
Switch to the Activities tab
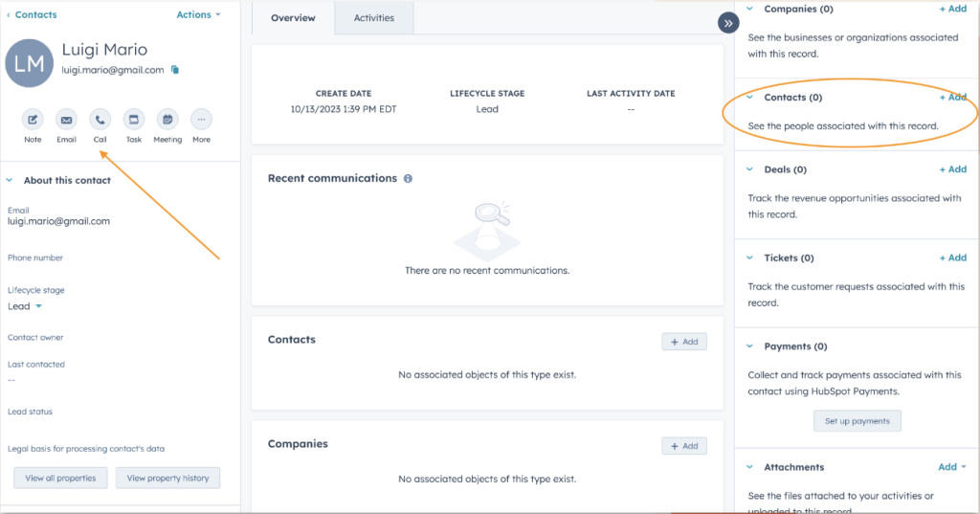374,18
